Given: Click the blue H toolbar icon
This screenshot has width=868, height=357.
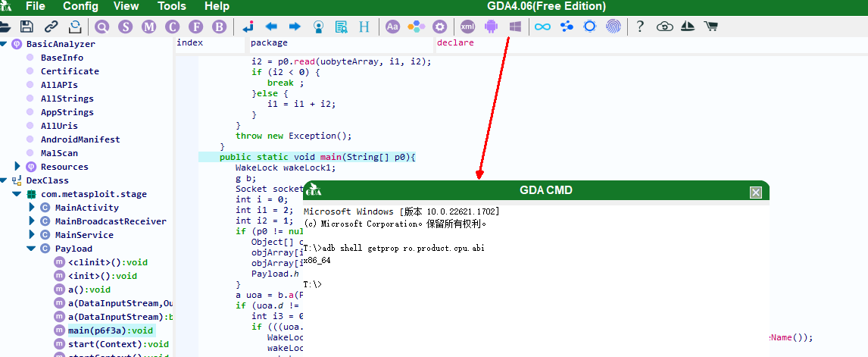Looking at the screenshot, I should point(364,26).
